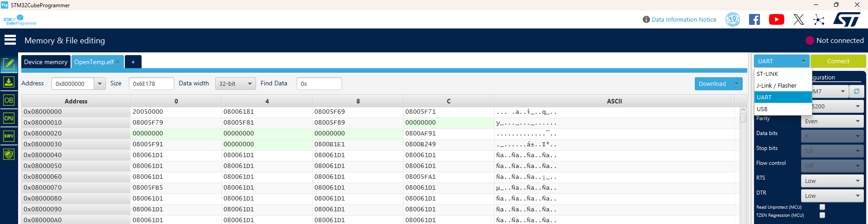
Task: Click the Find Data input field
Action: pyautogui.click(x=319, y=84)
